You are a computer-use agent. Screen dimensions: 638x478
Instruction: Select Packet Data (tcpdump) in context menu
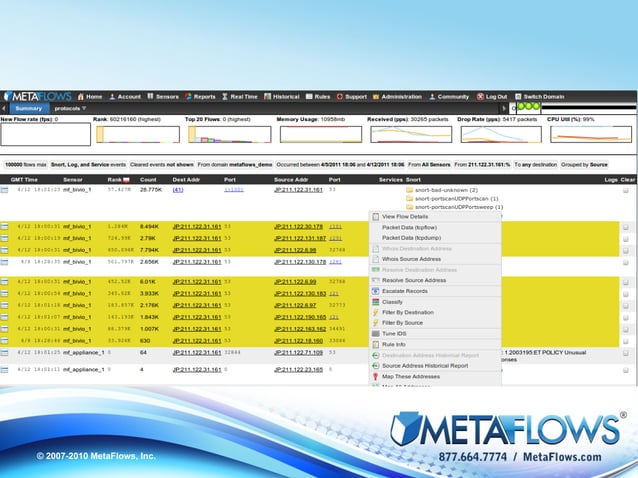(x=435, y=238)
